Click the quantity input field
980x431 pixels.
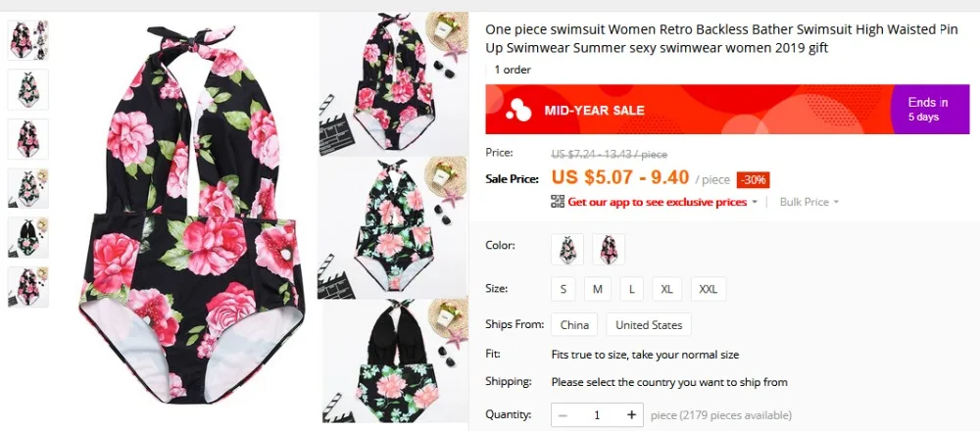pyautogui.click(x=597, y=414)
